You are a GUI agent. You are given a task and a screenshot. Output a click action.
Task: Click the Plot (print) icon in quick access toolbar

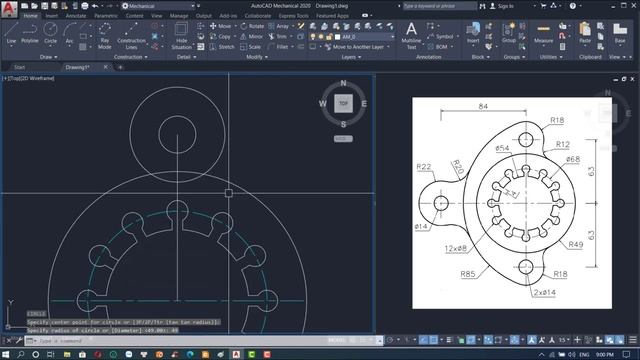(84, 6)
